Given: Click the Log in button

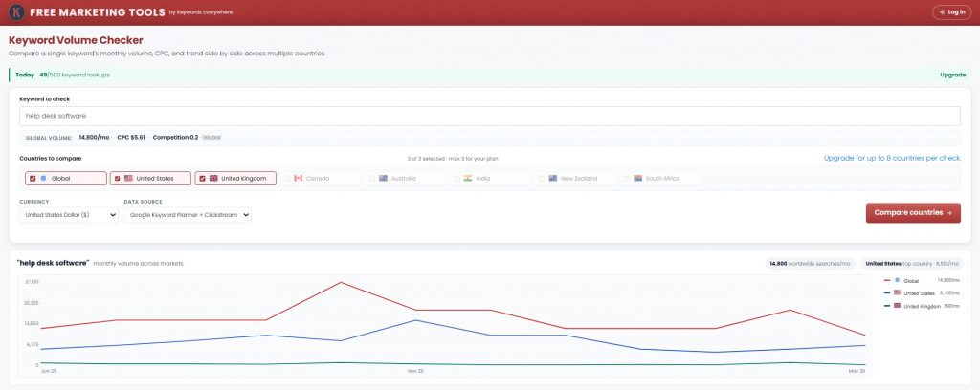Looking at the screenshot, I should point(952,11).
